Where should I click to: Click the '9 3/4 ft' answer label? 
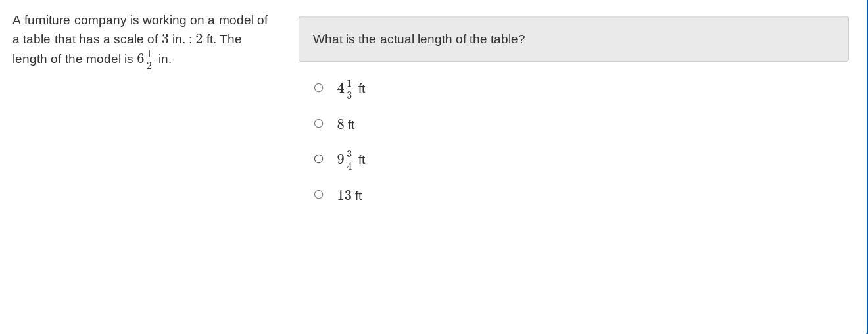(x=351, y=160)
